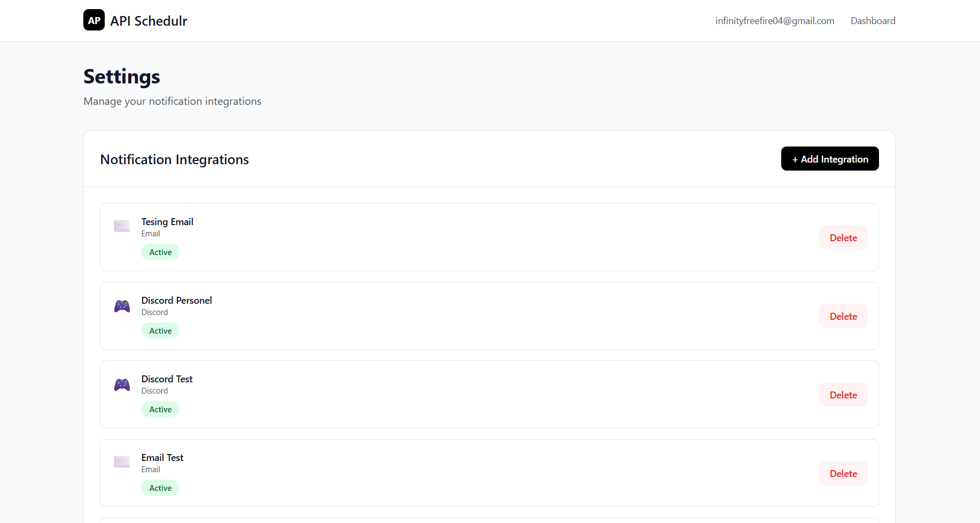Click the infinityfreefire04@gmail.com account link
Viewport: 980px width, 523px height.
click(774, 20)
